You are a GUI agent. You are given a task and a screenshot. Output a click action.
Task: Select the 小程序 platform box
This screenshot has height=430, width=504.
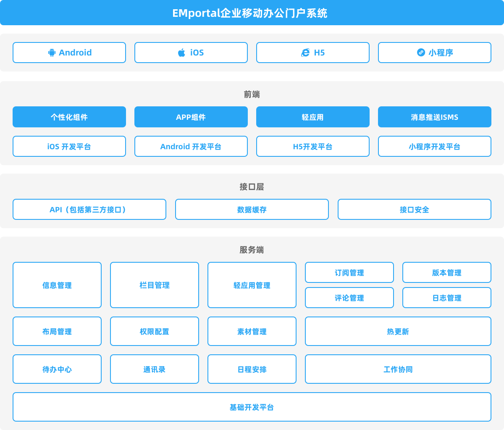tap(435, 53)
